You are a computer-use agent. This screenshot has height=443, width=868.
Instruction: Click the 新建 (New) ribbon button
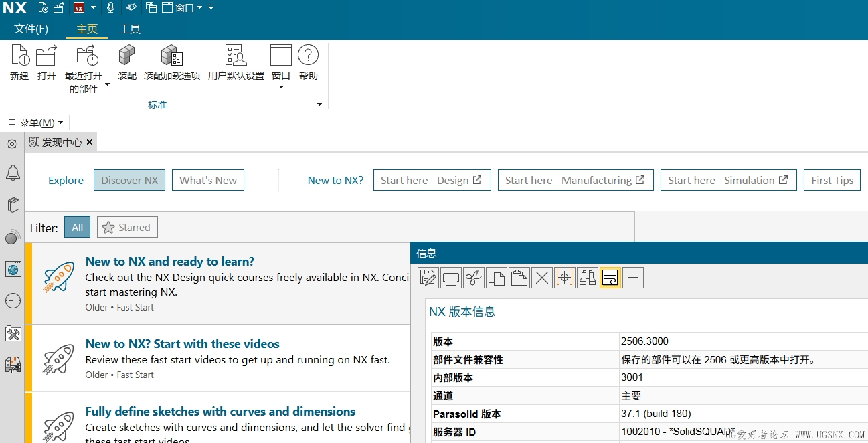click(19, 63)
